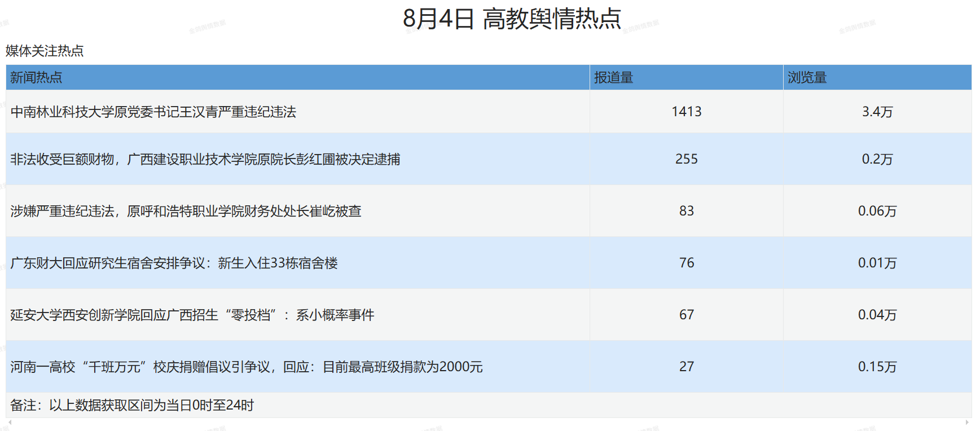The image size is (980, 431).
Task: Click the 呼和浩特职业学院 news headline
Action: 186,212
